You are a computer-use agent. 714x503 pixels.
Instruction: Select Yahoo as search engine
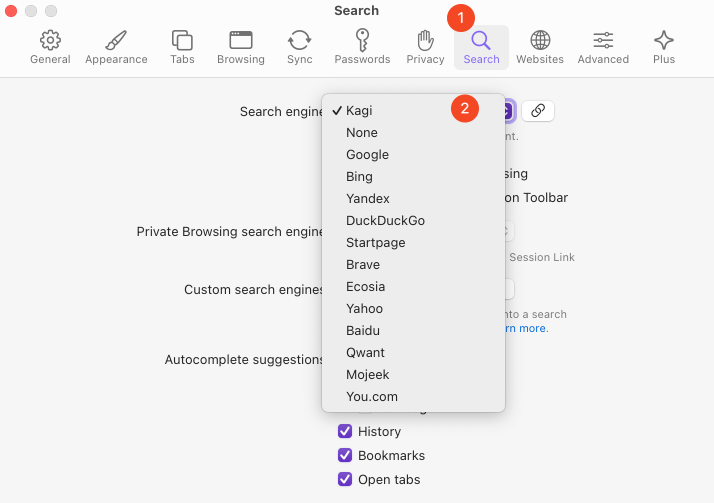tap(413, 308)
